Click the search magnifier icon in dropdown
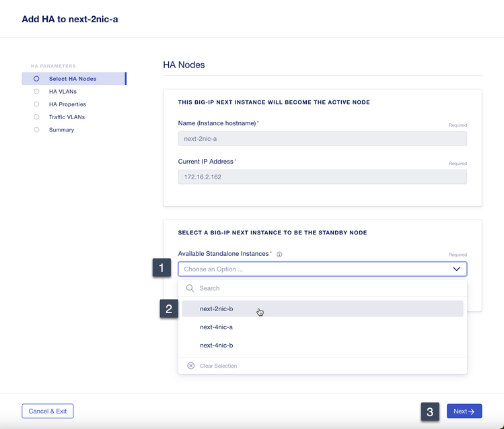The image size is (504, 429). 190,288
